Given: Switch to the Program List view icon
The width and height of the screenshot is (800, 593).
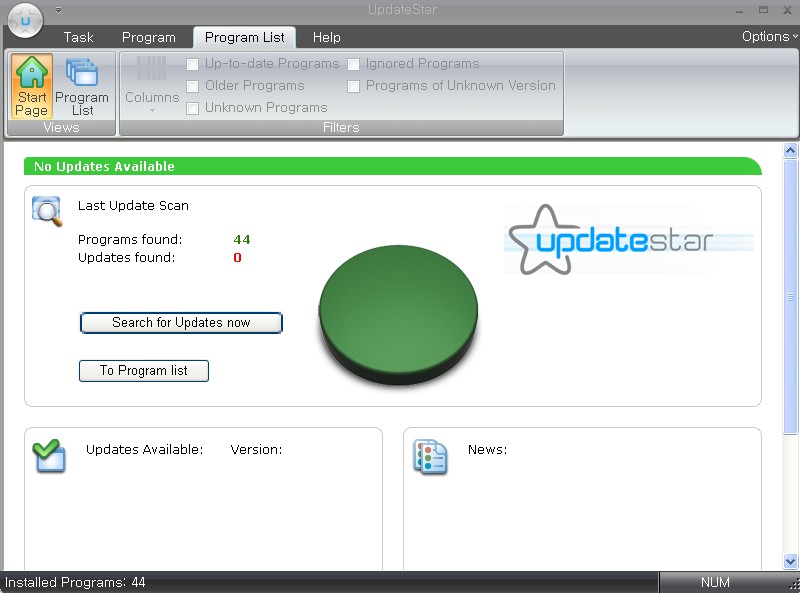Looking at the screenshot, I should pos(82,86).
